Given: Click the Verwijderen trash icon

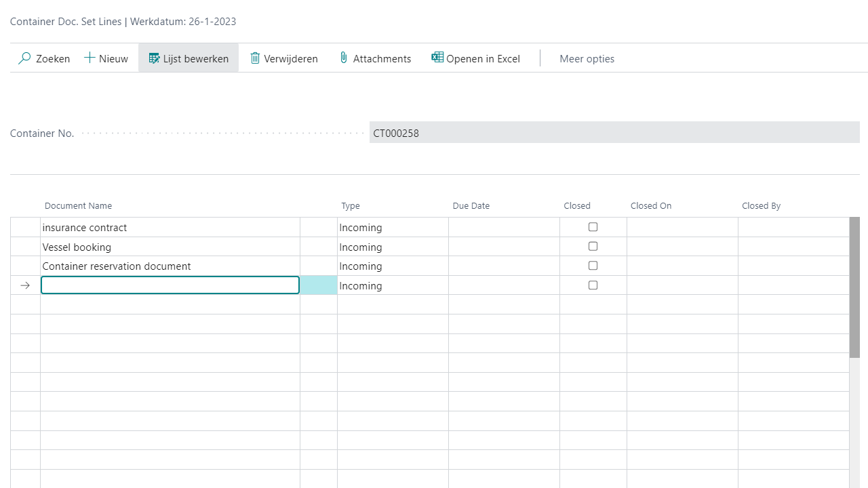Looking at the screenshot, I should click(x=256, y=58).
